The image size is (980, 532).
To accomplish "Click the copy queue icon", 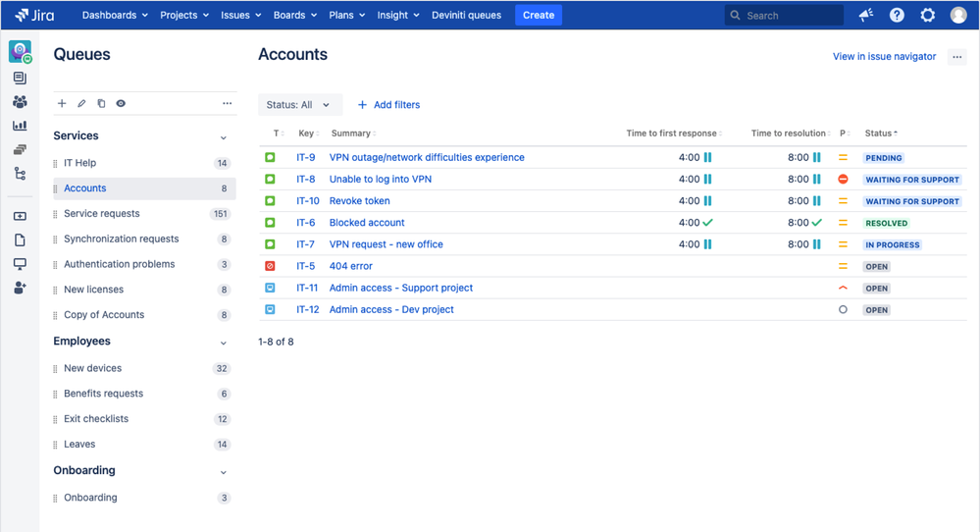I will click(101, 104).
